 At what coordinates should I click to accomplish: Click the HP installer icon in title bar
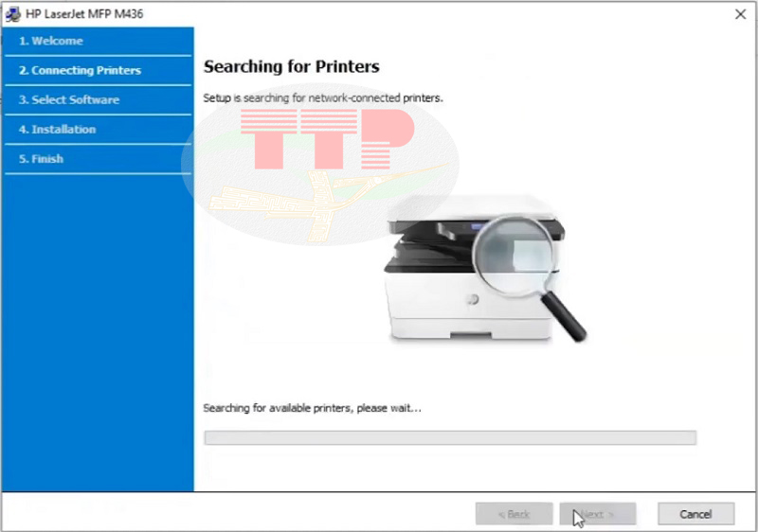(13, 14)
